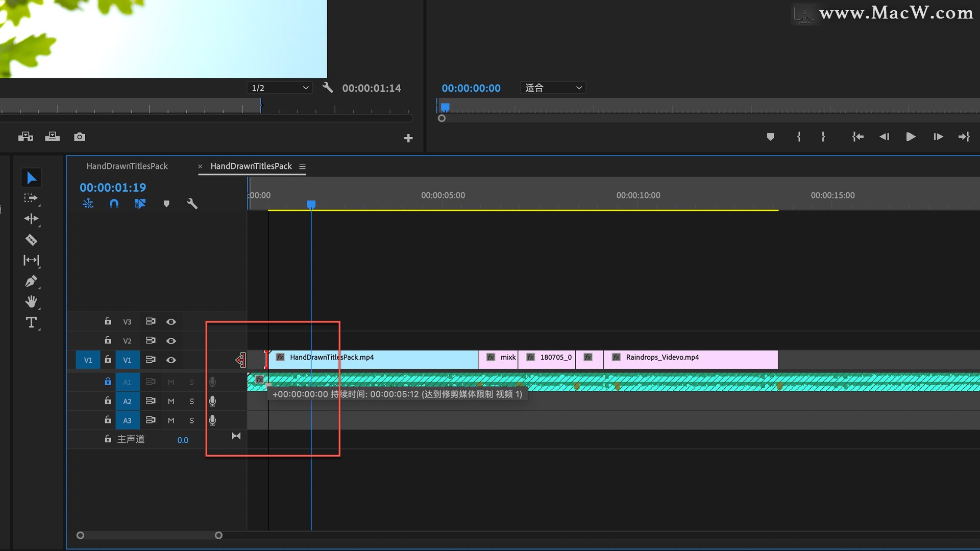Open Source monitor settings wrench

328,87
